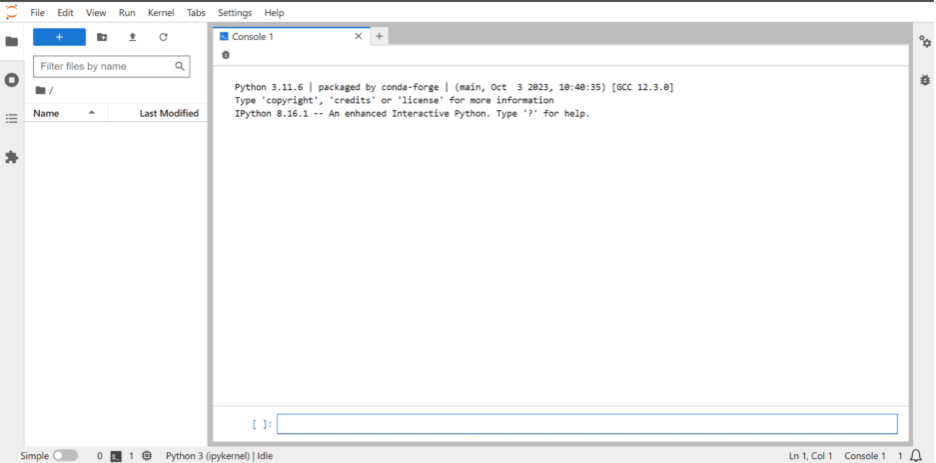The width and height of the screenshot is (936, 463).
Task: Open the Property Inspector gears icon
Action: 925,41
